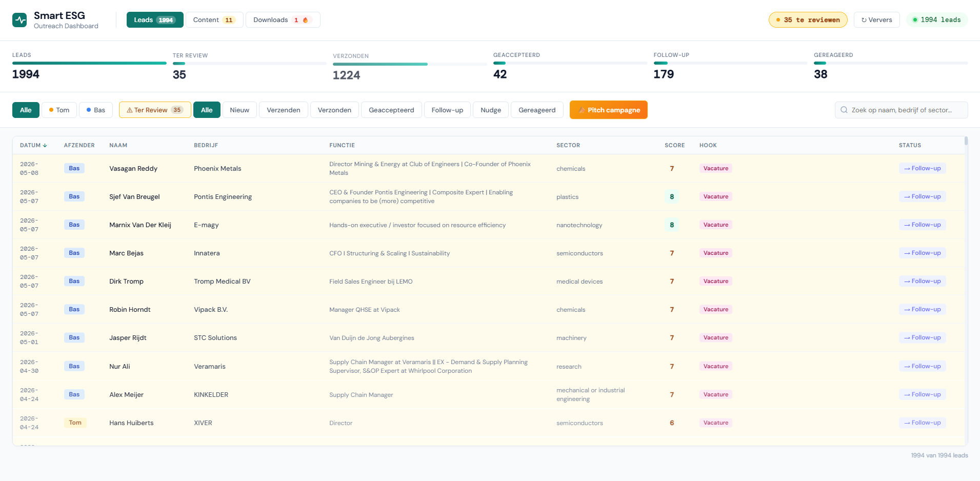Click the name Jasper Rijdt

[128, 337]
